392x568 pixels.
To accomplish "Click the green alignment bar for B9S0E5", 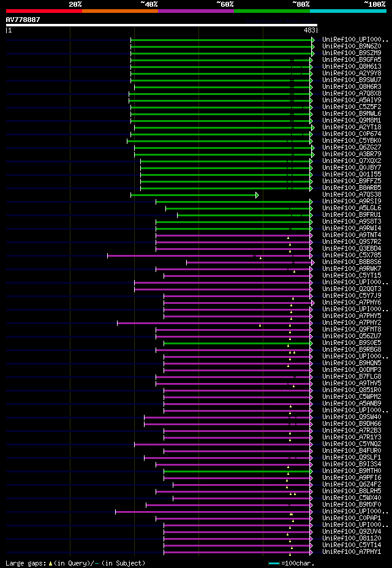I will 238,343.
